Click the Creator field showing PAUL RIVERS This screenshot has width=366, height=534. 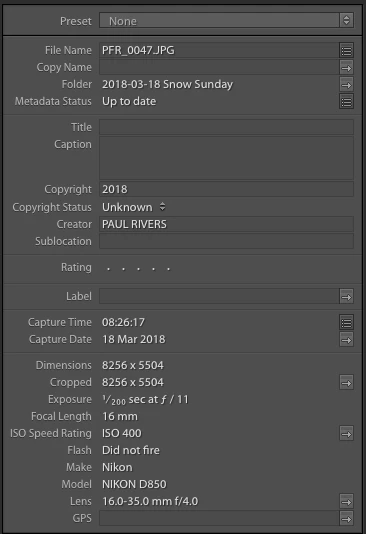(x=226, y=224)
